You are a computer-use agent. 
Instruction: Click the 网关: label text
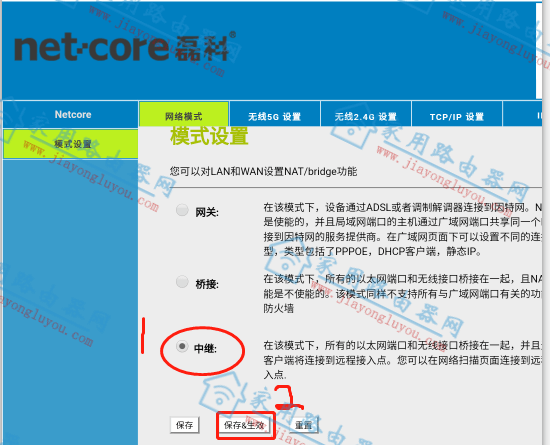[207, 212]
